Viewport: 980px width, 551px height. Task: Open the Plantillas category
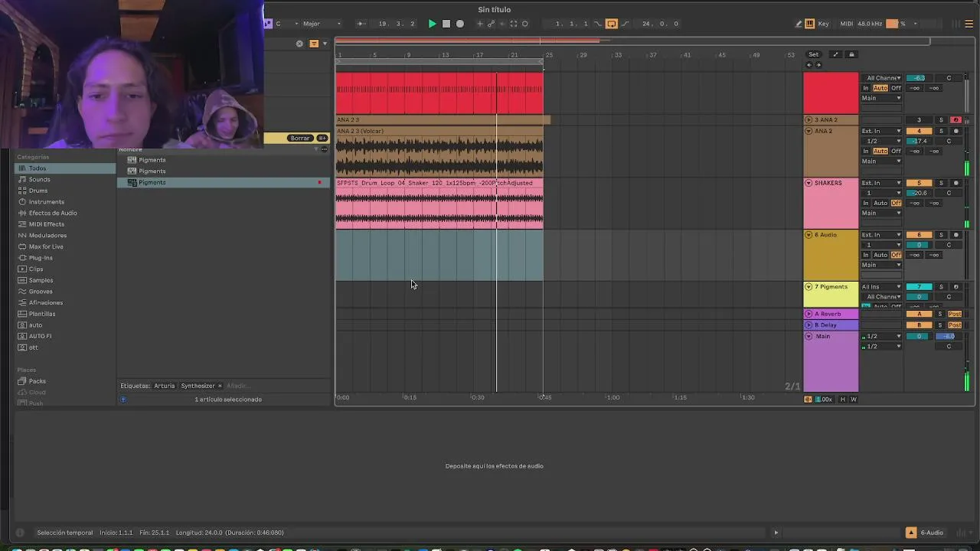[42, 314]
